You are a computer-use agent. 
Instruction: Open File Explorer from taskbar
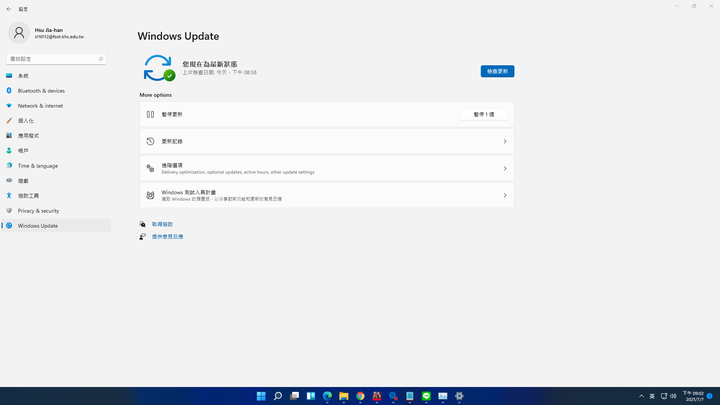(344, 396)
